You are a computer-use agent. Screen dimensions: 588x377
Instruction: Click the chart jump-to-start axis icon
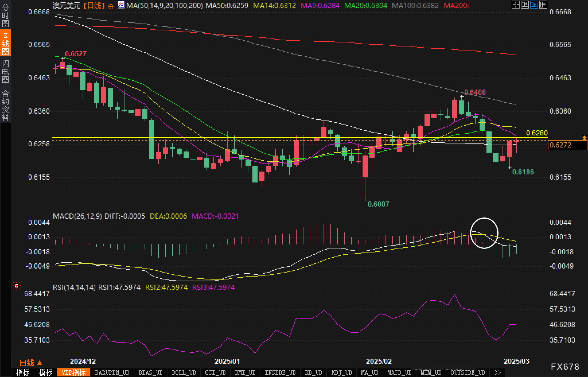coord(525,5)
